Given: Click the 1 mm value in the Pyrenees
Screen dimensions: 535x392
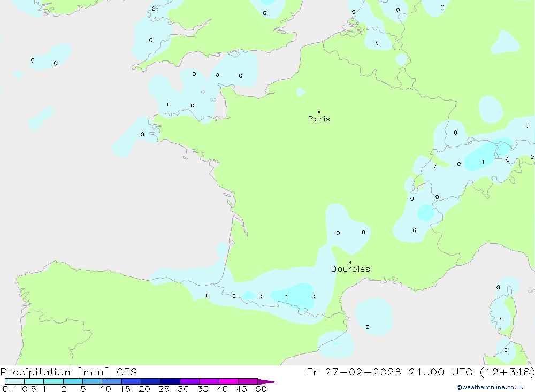Looking at the screenshot, I should pyautogui.click(x=287, y=297).
